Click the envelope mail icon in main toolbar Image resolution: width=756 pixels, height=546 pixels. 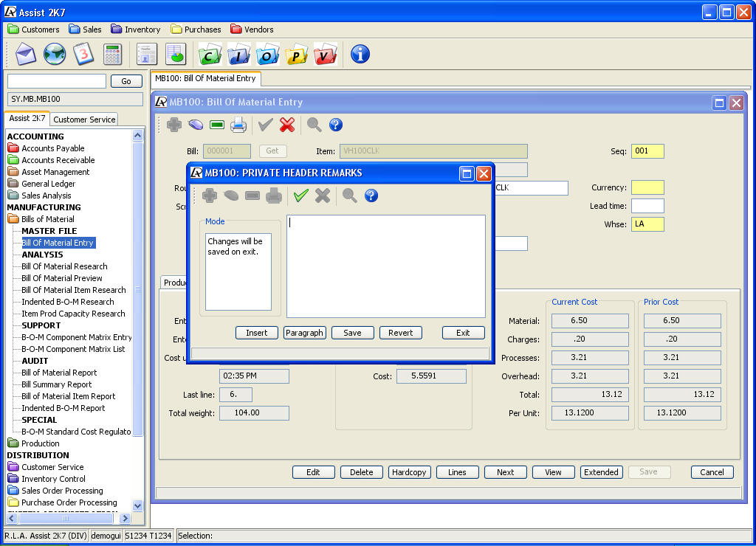pos(26,54)
